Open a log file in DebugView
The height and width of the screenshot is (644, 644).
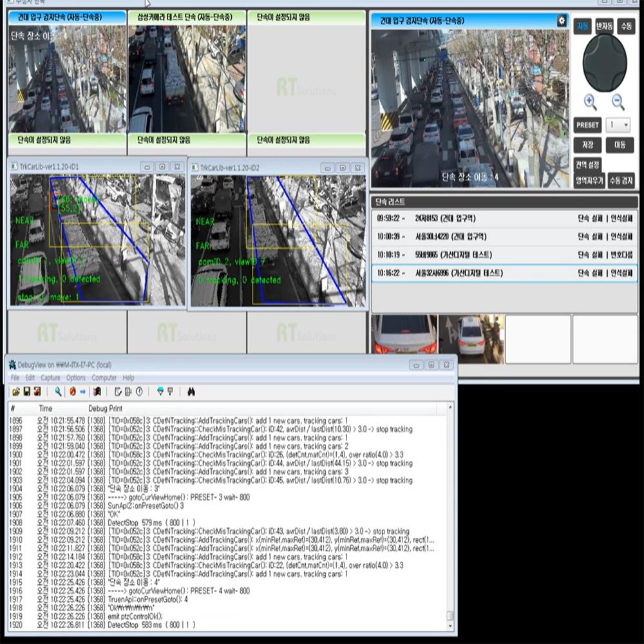pyautogui.click(x=15, y=392)
